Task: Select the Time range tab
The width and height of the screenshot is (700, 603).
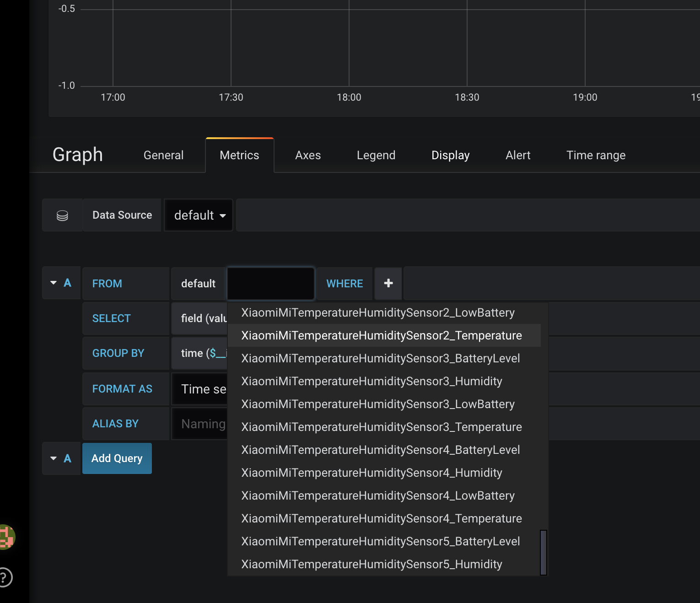Action: point(596,155)
